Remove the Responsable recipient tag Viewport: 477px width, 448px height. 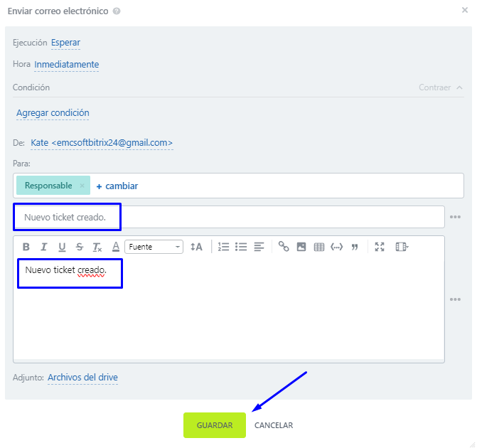pos(82,186)
